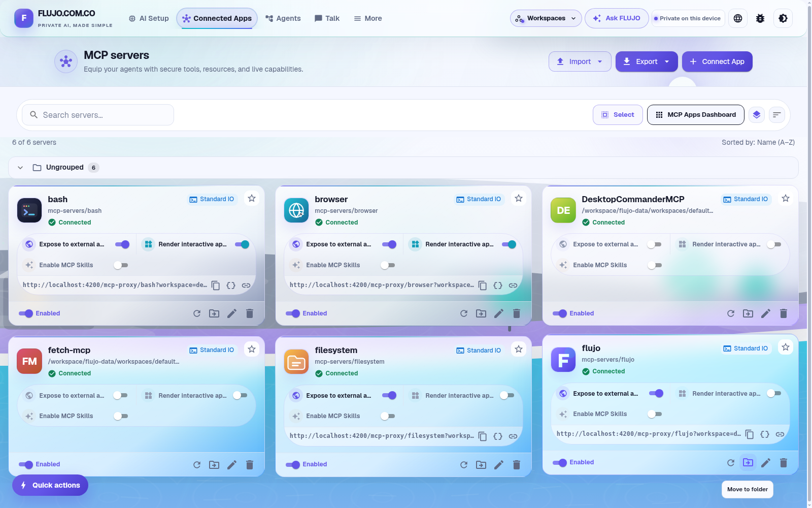812x508 pixels.
Task: Click the FLUJO logo
Action: pos(24,18)
